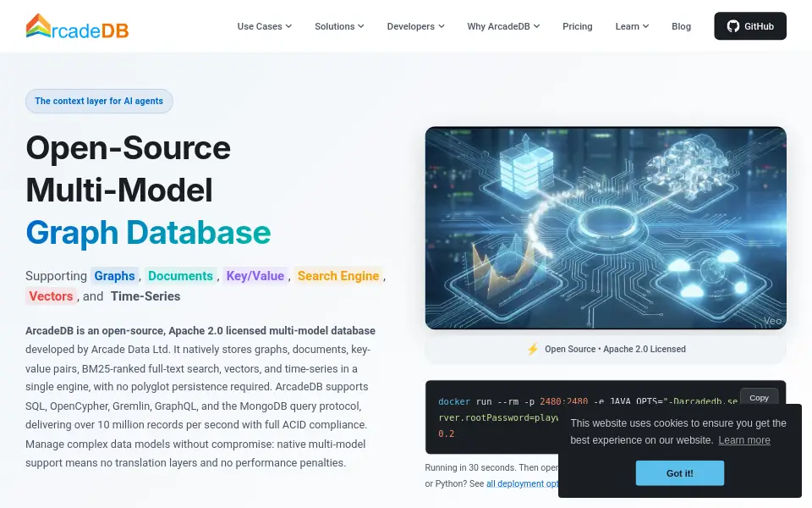Expand the Why ArcadeDB menu
This screenshot has width=812, height=508.
(x=503, y=26)
